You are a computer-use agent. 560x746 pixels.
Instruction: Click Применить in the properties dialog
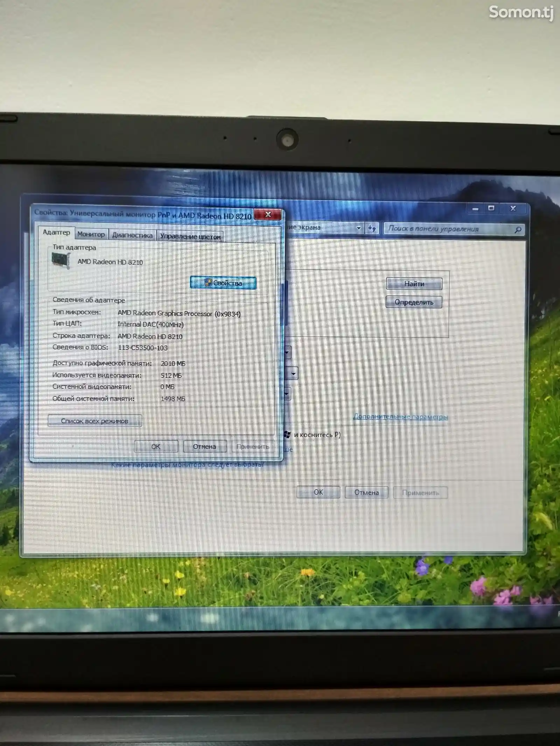(x=253, y=446)
